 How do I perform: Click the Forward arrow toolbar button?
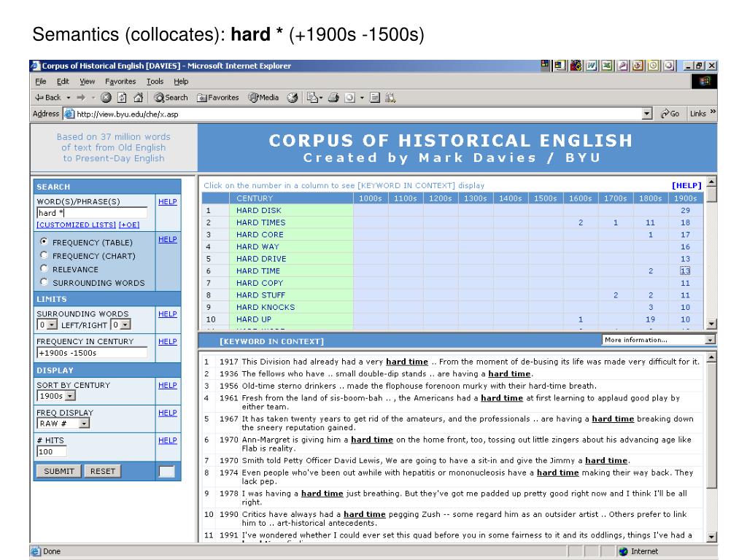coord(81,98)
